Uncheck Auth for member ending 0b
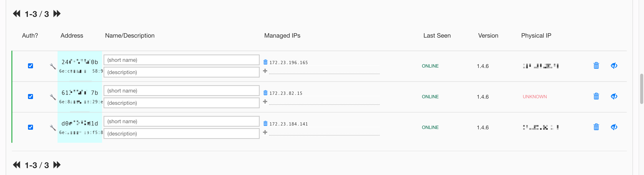This screenshot has width=644, height=175. click(30, 66)
